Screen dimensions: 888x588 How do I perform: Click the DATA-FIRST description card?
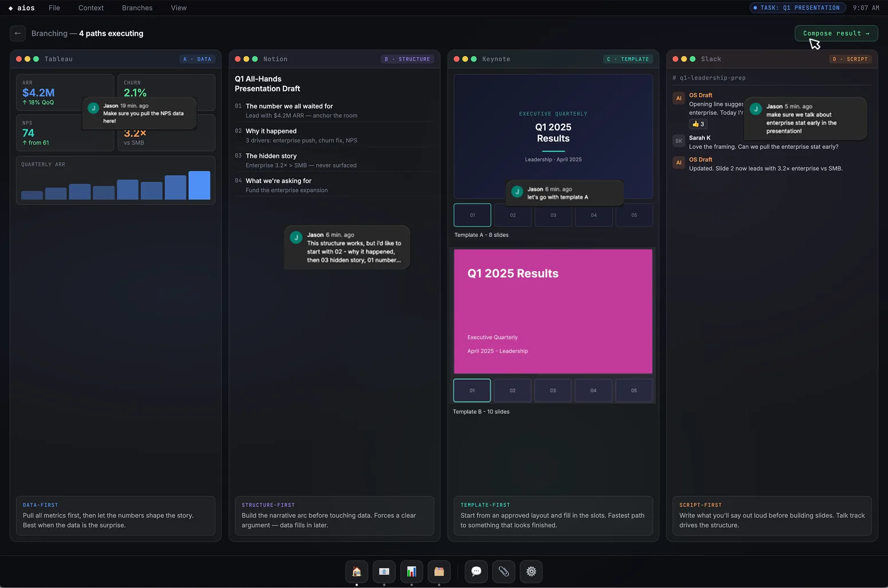pyautogui.click(x=116, y=516)
